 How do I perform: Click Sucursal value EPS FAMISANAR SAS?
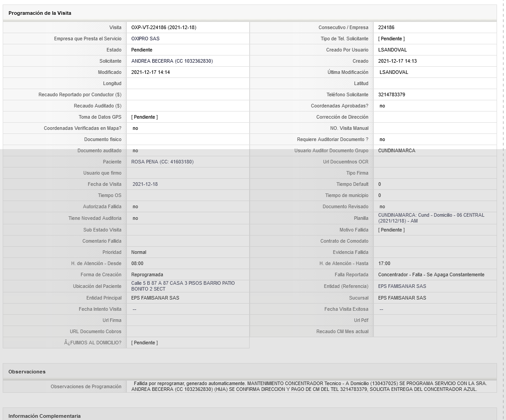pyautogui.click(x=402, y=298)
